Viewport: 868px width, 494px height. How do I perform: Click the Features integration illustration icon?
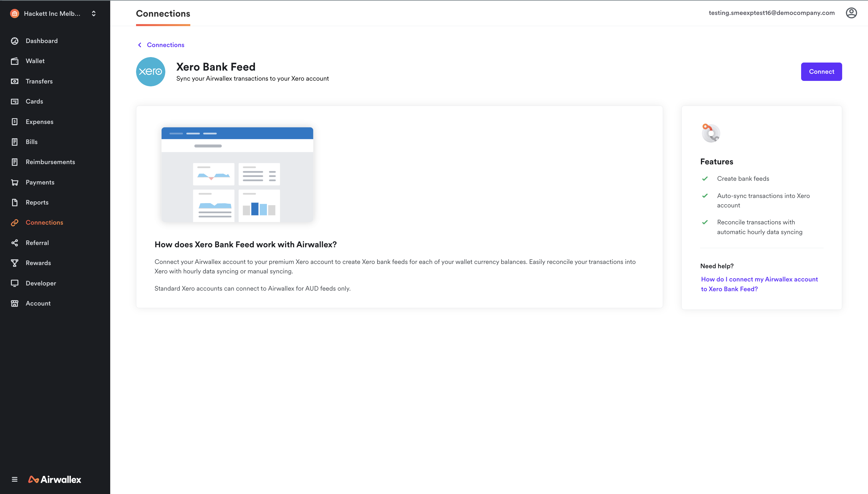coord(711,133)
